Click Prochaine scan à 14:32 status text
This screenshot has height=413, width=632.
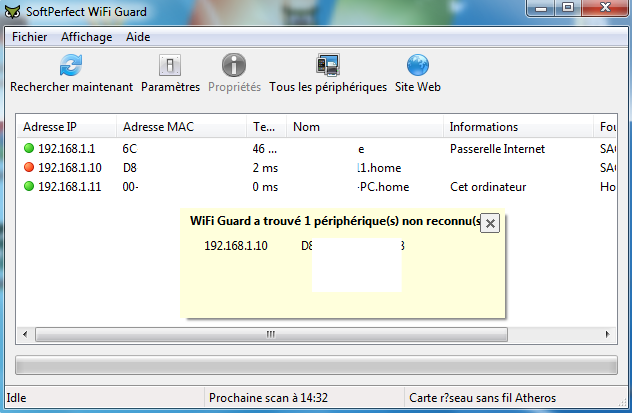(x=268, y=398)
